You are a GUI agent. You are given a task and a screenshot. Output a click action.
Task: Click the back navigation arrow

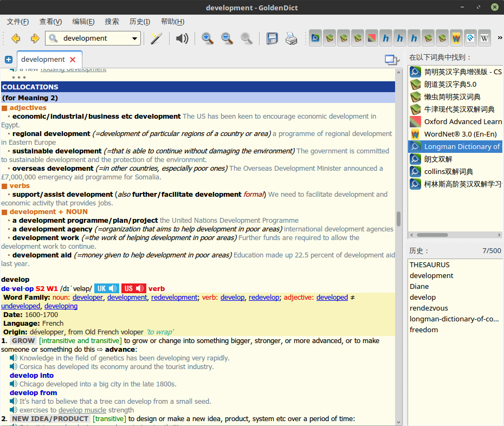pos(16,38)
